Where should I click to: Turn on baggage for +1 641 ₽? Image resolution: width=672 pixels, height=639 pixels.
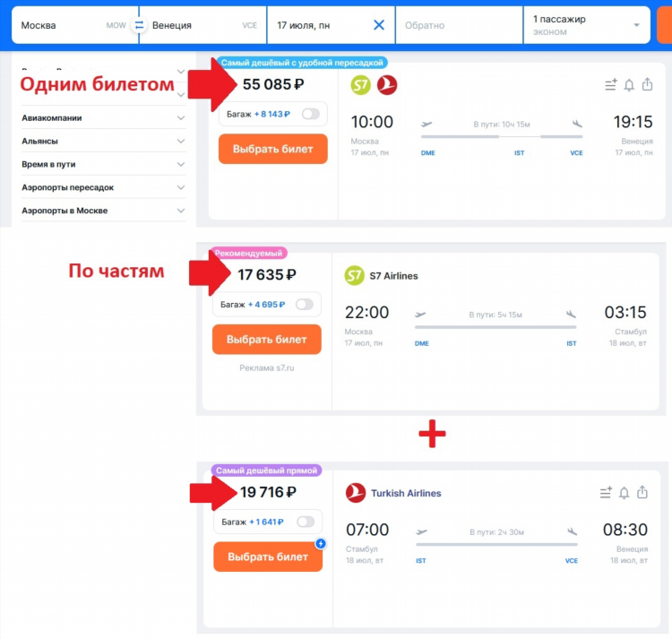click(306, 522)
